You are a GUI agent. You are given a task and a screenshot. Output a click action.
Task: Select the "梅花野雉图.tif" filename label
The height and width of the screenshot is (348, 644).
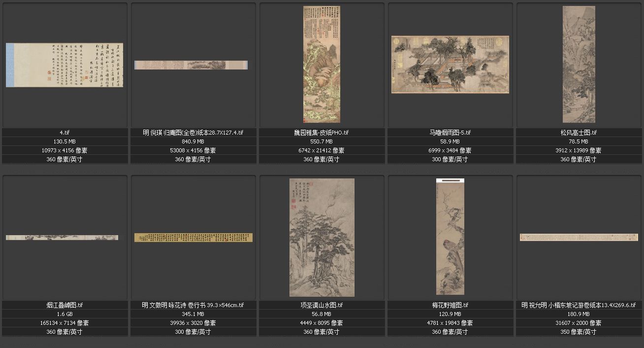[x=450, y=305]
